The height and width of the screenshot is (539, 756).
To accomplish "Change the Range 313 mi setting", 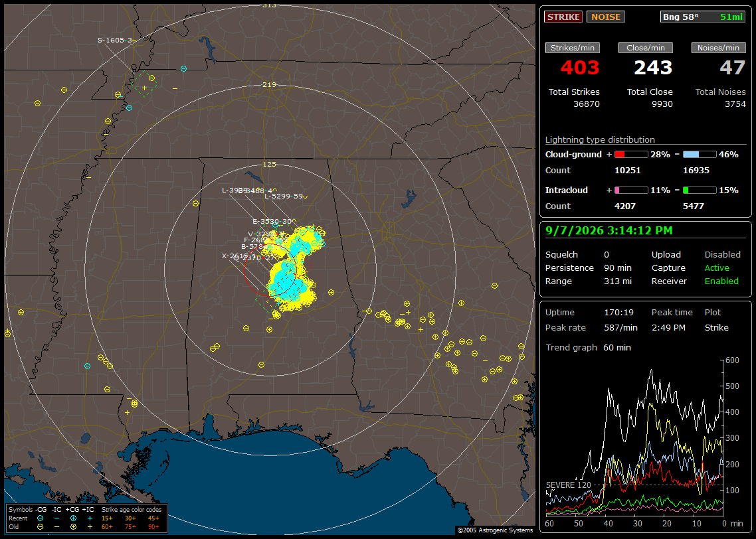I will click(x=618, y=281).
